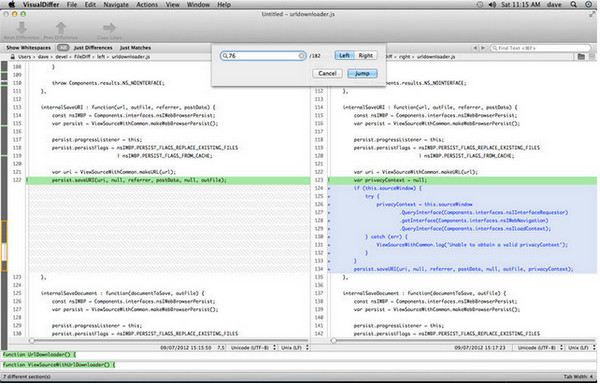Click 'dave' user name in menu bar
Screen dimensions: 600x384
point(554,5)
